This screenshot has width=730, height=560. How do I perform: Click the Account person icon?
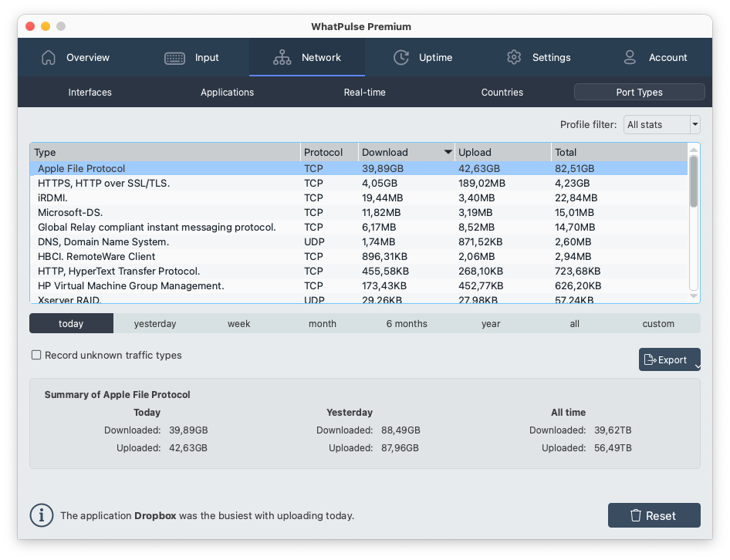tap(630, 58)
